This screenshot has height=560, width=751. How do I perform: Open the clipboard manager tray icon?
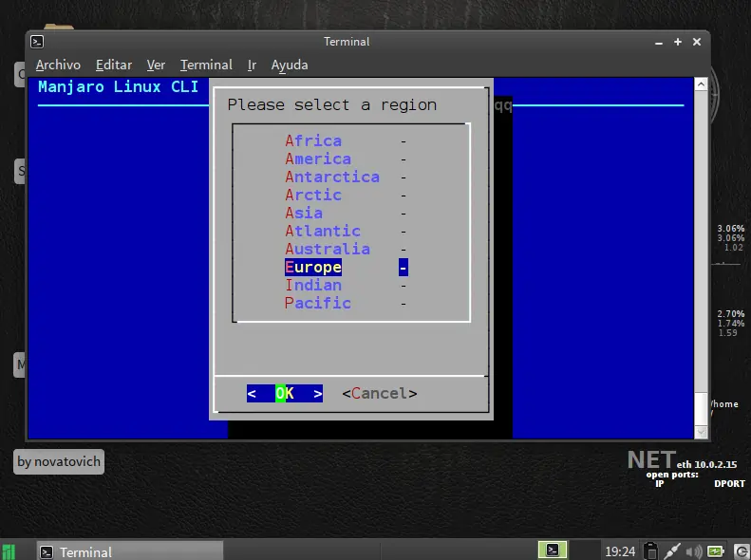pyautogui.click(x=651, y=551)
